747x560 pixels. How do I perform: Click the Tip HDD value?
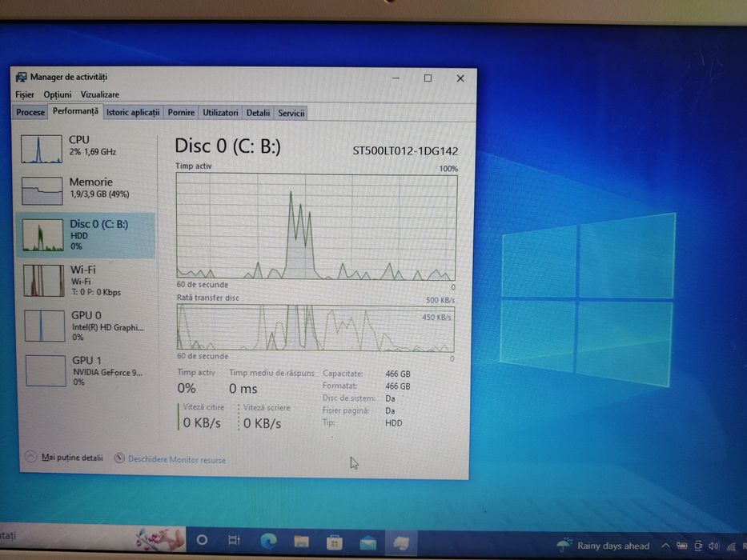click(393, 423)
